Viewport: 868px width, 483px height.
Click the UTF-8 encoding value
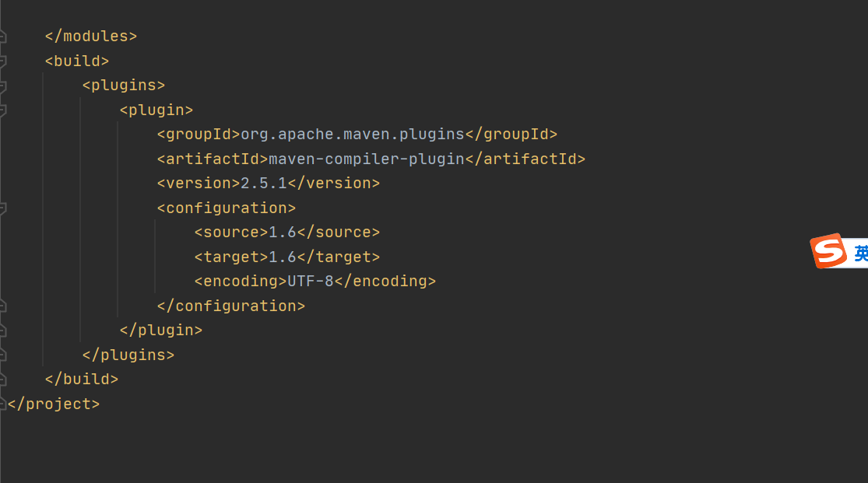coord(311,281)
